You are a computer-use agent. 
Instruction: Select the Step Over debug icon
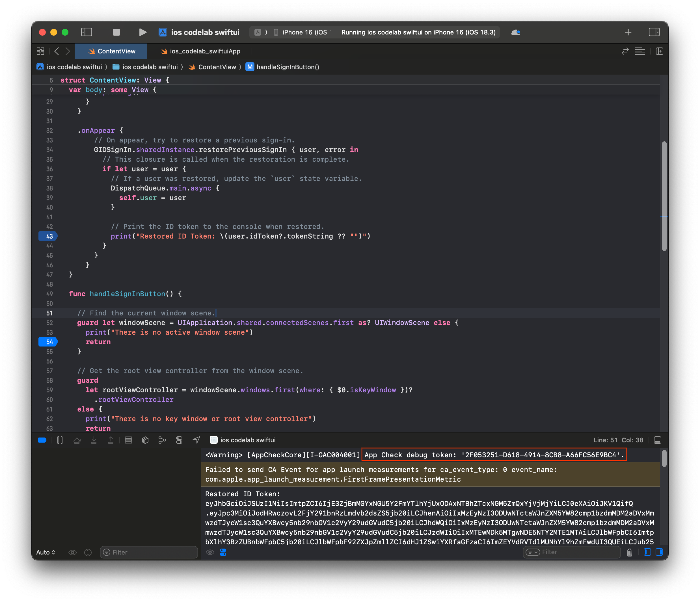(77, 440)
